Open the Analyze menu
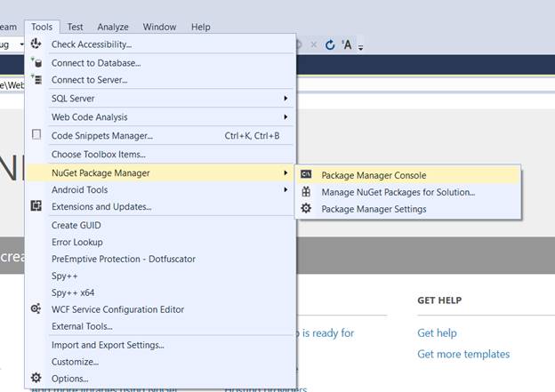 113,27
